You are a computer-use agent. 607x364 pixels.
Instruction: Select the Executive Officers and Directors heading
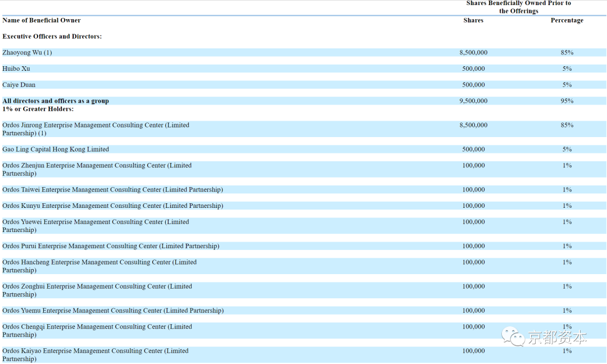(x=52, y=37)
